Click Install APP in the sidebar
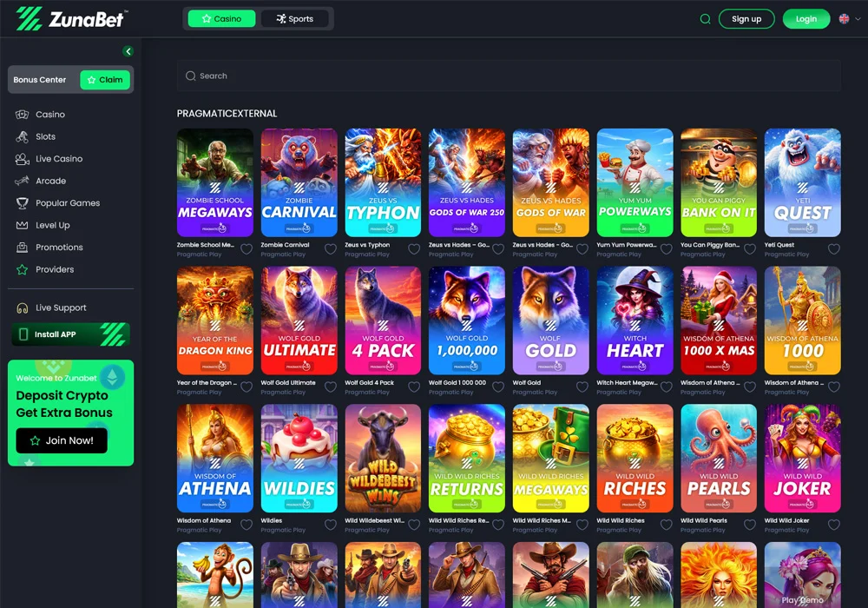Screen dimensions: 868x608 point(70,334)
